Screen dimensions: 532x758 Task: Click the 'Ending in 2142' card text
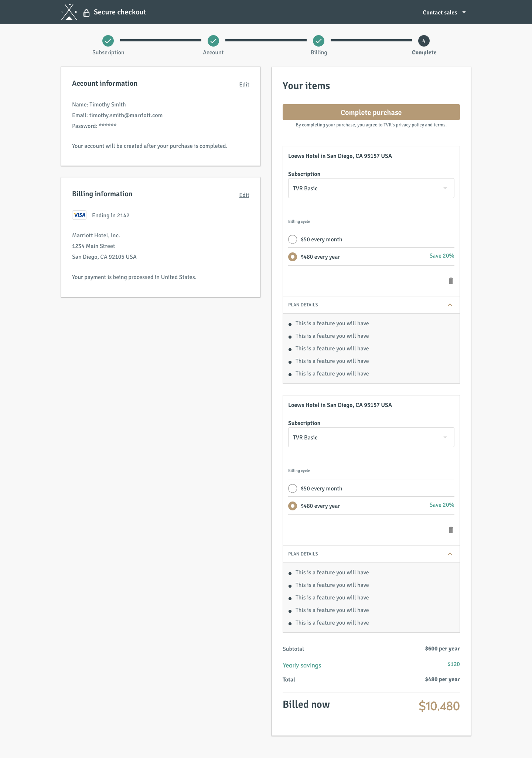tap(110, 215)
